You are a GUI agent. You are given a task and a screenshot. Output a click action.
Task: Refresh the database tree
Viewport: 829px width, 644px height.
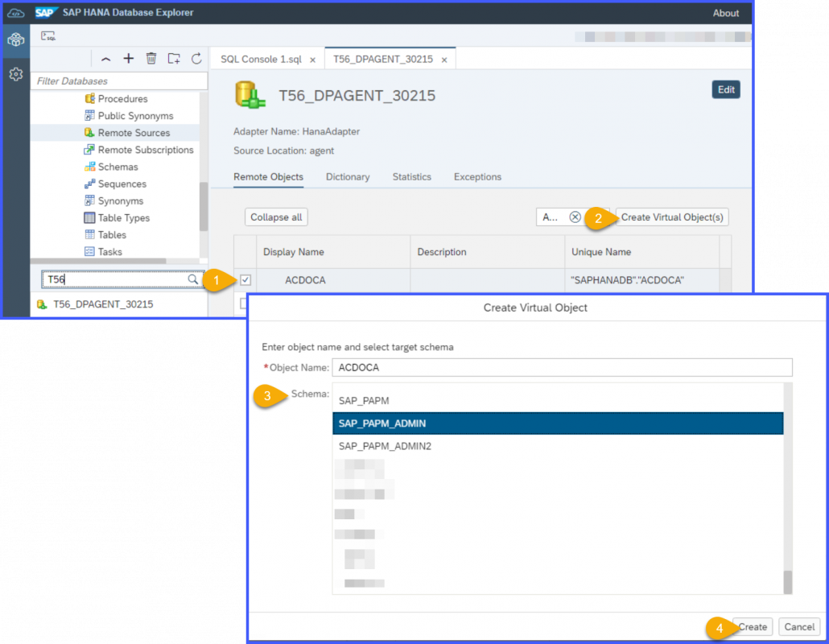point(196,58)
